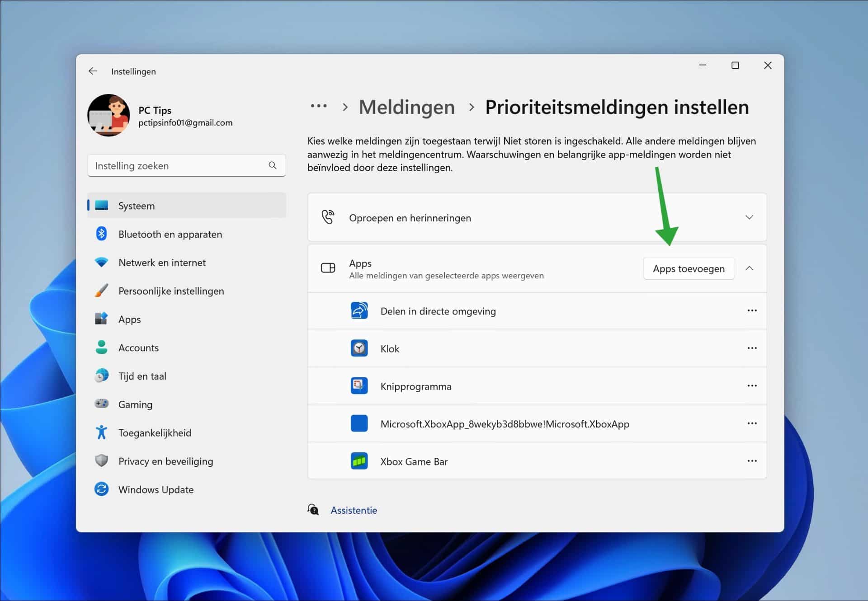868x601 pixels.
Task: Click the Xbox Game Bar icon
Action: coord(359,461)
